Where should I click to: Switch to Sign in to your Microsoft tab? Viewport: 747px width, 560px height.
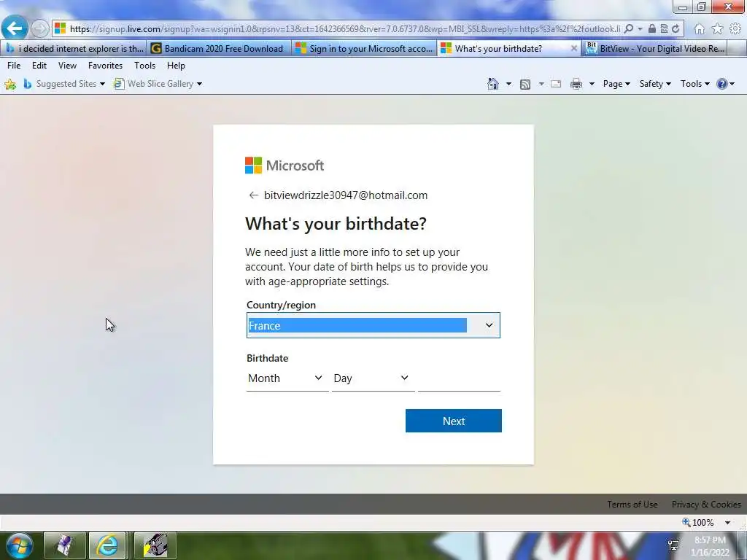364,49
